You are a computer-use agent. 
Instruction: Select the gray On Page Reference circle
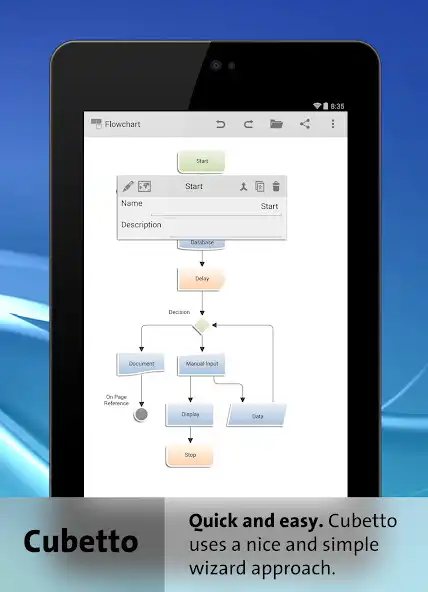click(x=141, y=415)
